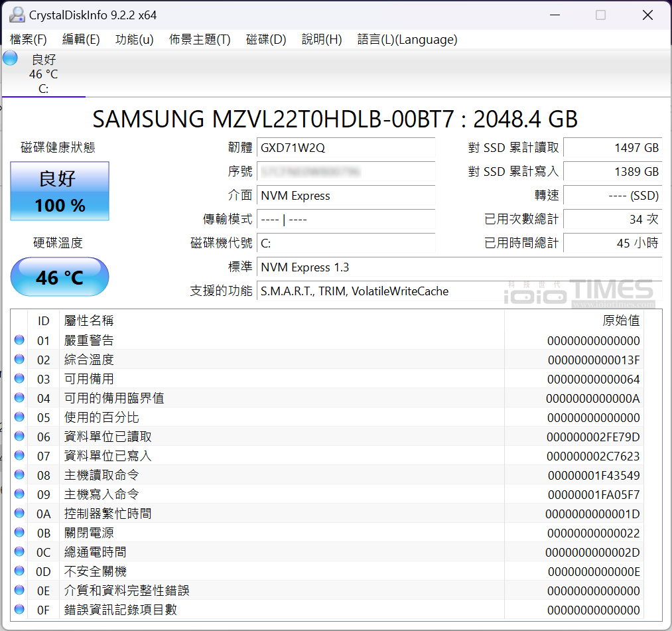Click raw value 000000002FE79D of 資料單位已讀取
This screenshot has width=672, height=631.
(593, 437)
